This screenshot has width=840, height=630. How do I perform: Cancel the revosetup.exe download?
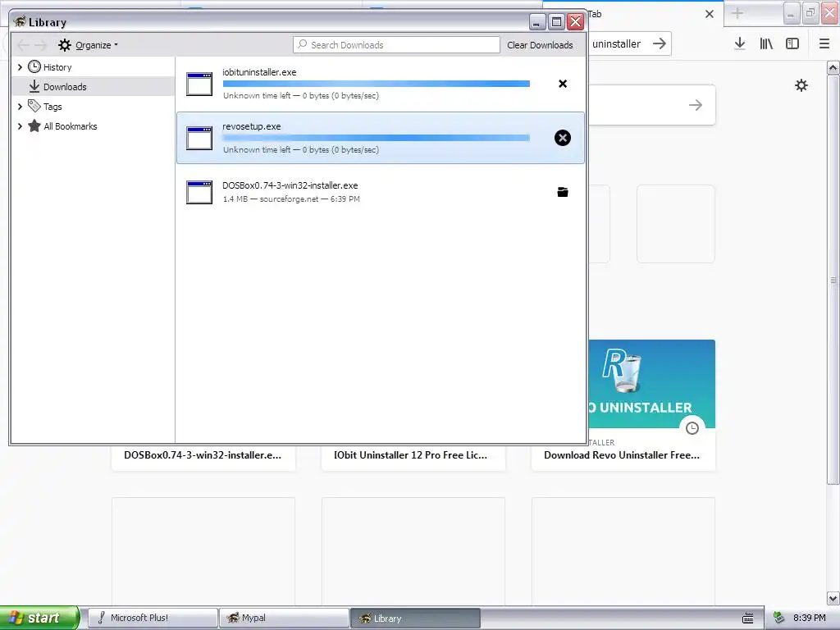(563, 138)
